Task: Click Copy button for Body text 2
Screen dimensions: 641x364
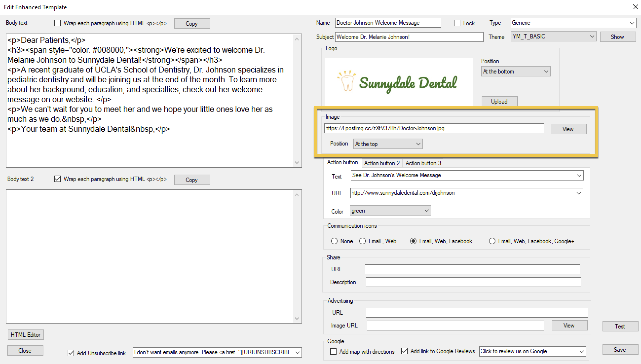Action: (192, 180)
